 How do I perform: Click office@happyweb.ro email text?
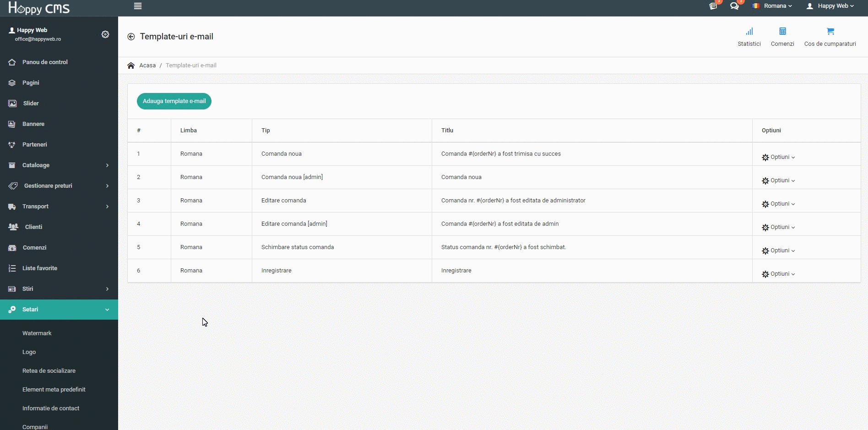(x=38, y=39)
